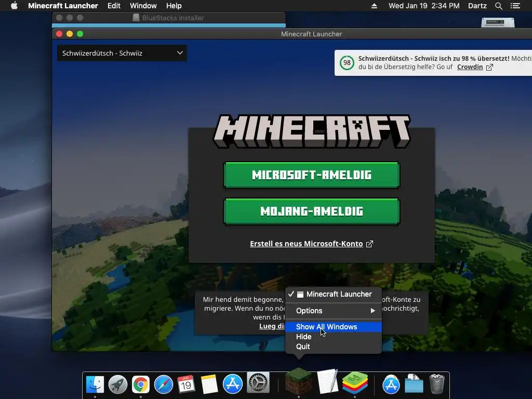The width and height of the screenshot is (532, 399).
Task: Open Finder from the dock
Action: [95, 384]
